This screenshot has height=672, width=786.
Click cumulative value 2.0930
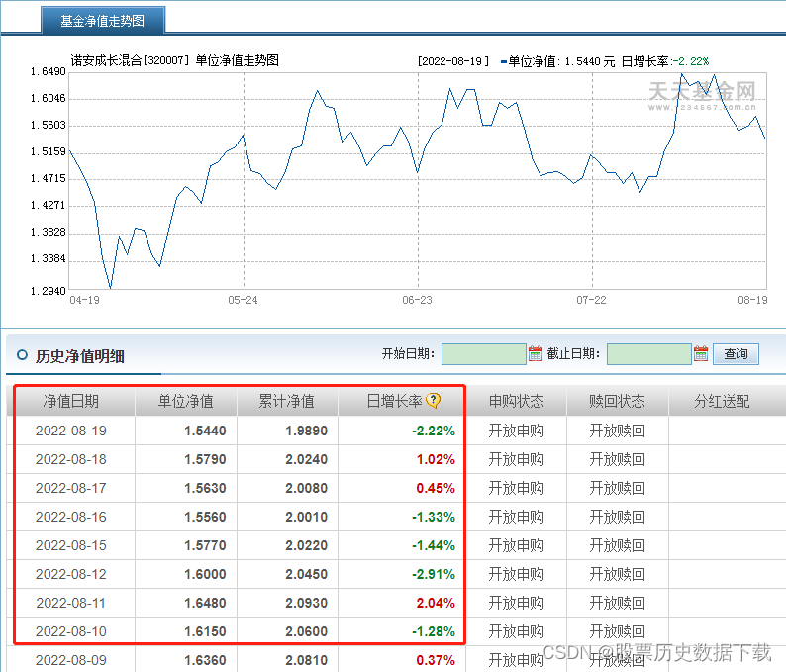[x=306, y=603]
